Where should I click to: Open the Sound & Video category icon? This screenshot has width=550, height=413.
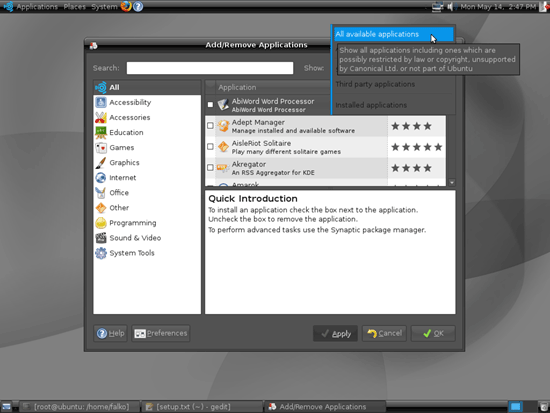pos(101,238)
